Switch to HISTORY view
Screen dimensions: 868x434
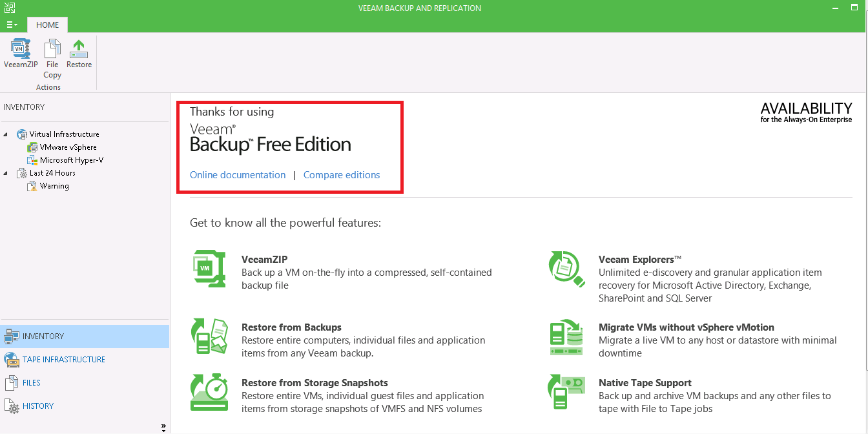[85, 406]
